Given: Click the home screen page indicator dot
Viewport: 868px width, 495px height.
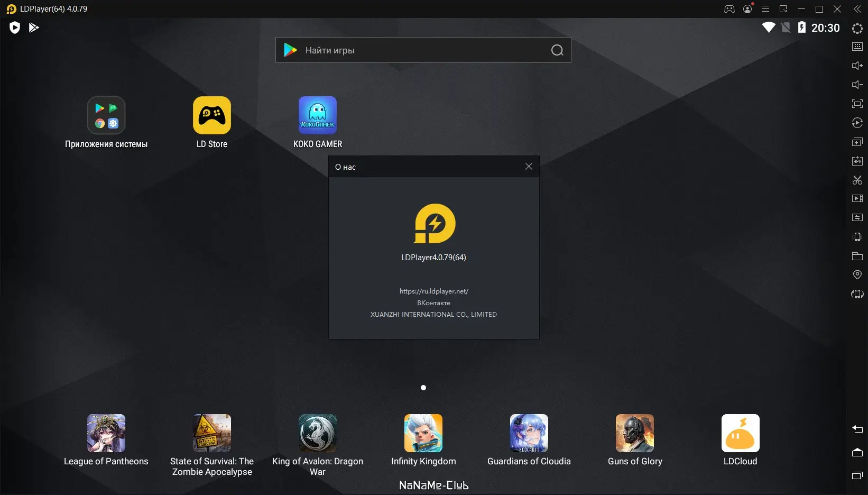Looking at the screenshot, I should [x=423, y=388].
